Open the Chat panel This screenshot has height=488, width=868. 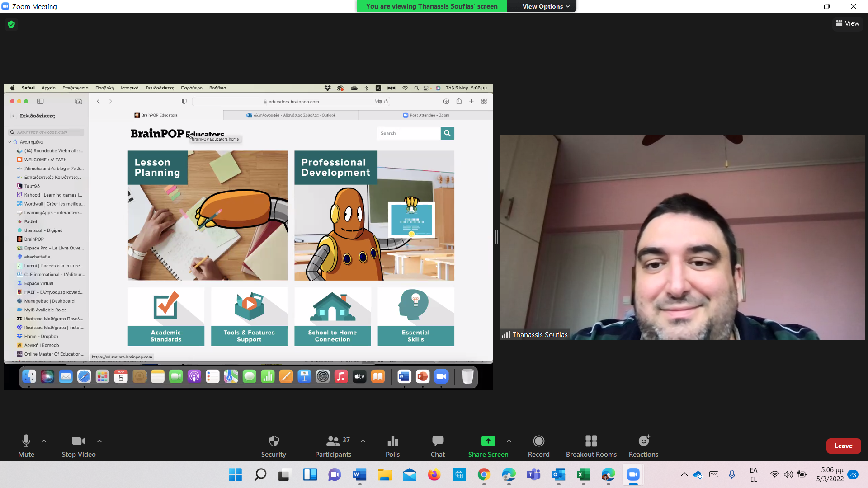[x=438, y=446]
